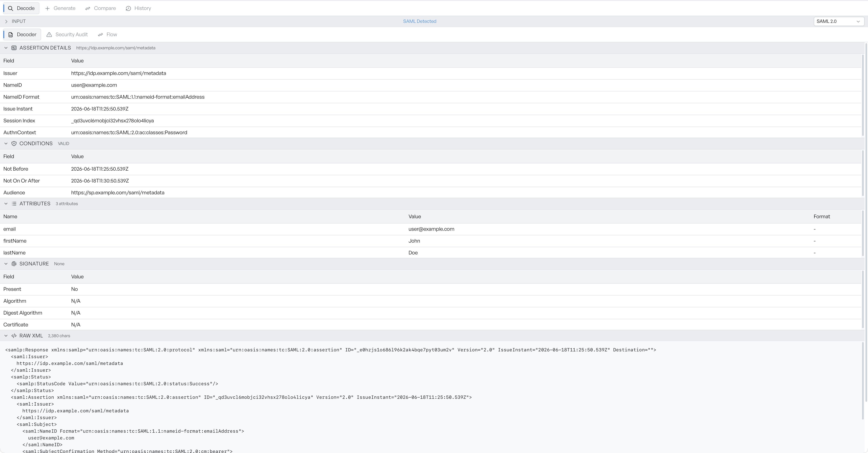
Task: Click the swap arrows icon on Compare tab
Action: [88, 8]
